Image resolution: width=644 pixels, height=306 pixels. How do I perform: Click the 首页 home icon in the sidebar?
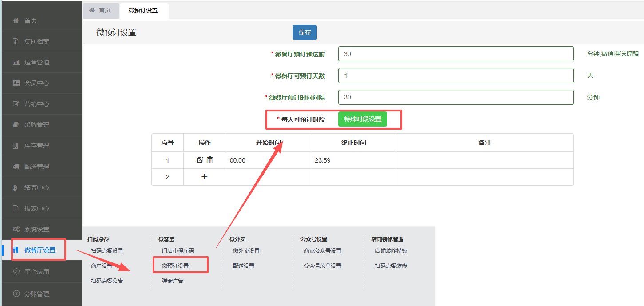[x=16, y=20]
